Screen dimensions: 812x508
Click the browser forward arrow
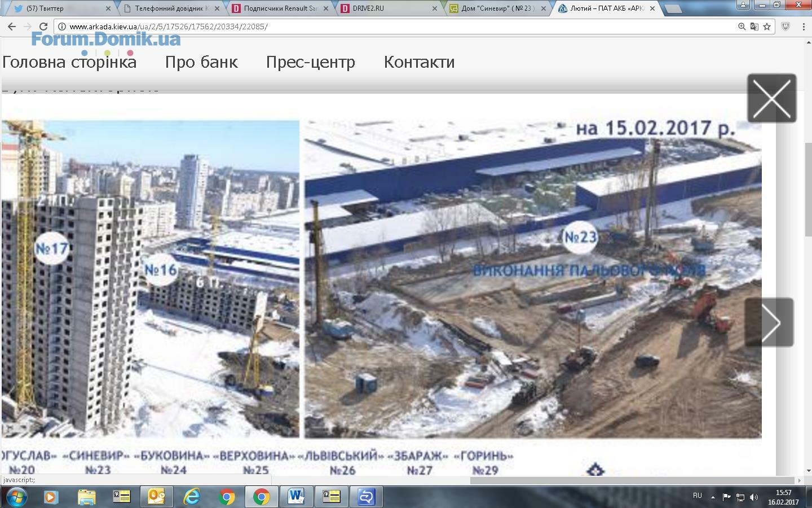(27, 27)
